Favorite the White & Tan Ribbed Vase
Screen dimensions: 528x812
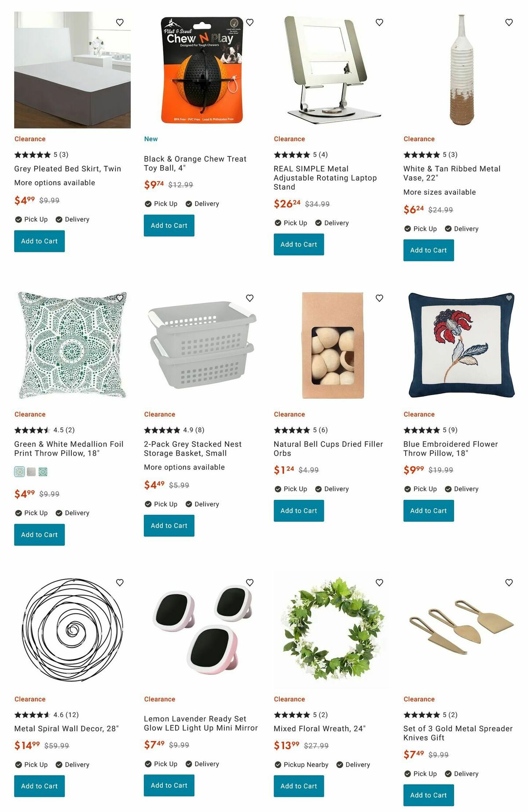coord(509,22)
